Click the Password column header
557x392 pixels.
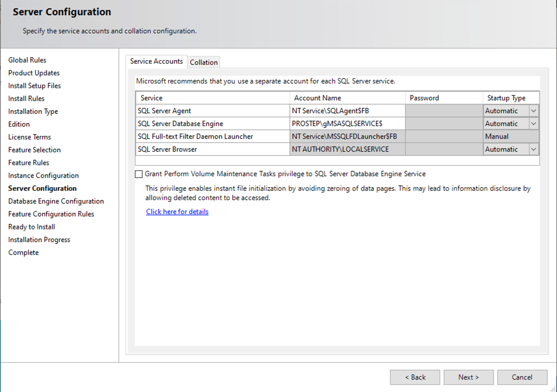444,98
